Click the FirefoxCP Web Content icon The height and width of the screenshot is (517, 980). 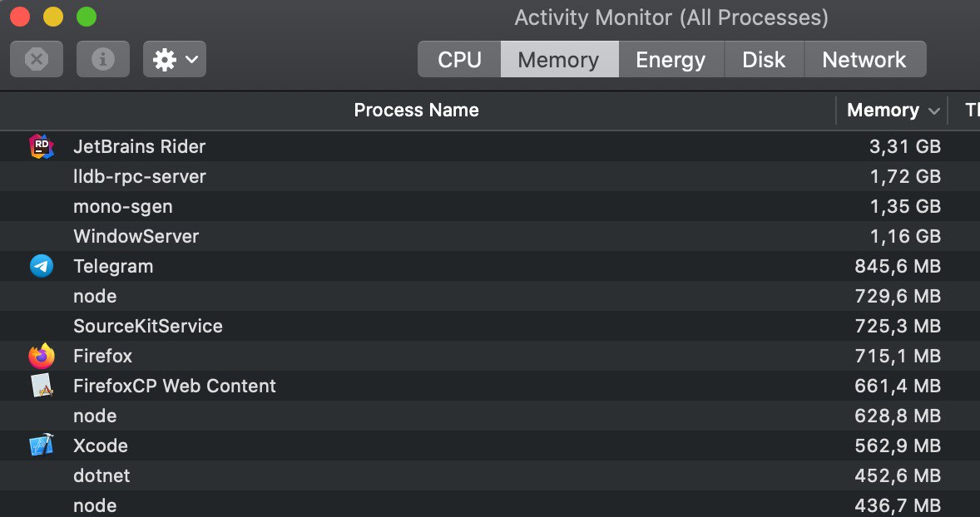[42, 386]
